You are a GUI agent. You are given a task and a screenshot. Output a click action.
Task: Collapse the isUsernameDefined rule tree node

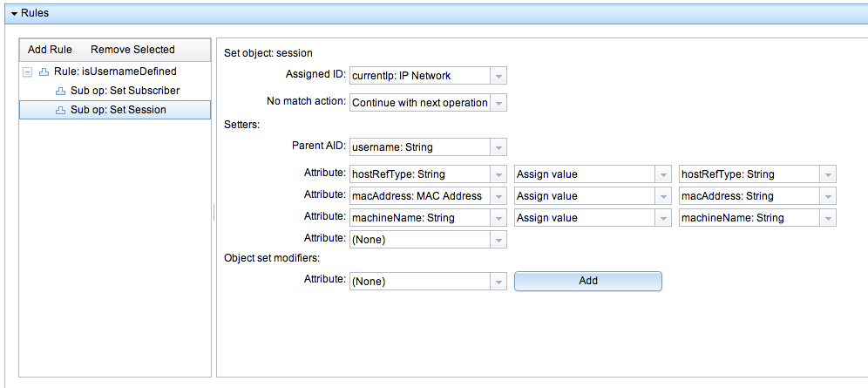(x=27, y=72)
